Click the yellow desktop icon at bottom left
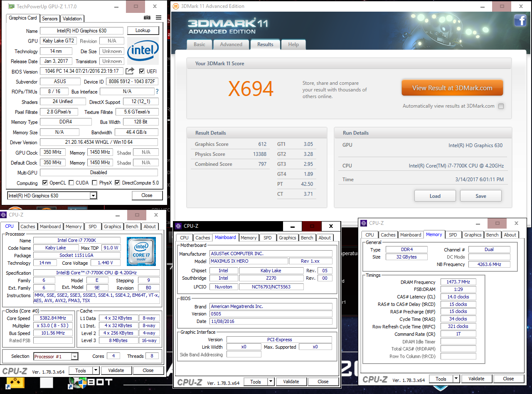 [x=16, y=383]
